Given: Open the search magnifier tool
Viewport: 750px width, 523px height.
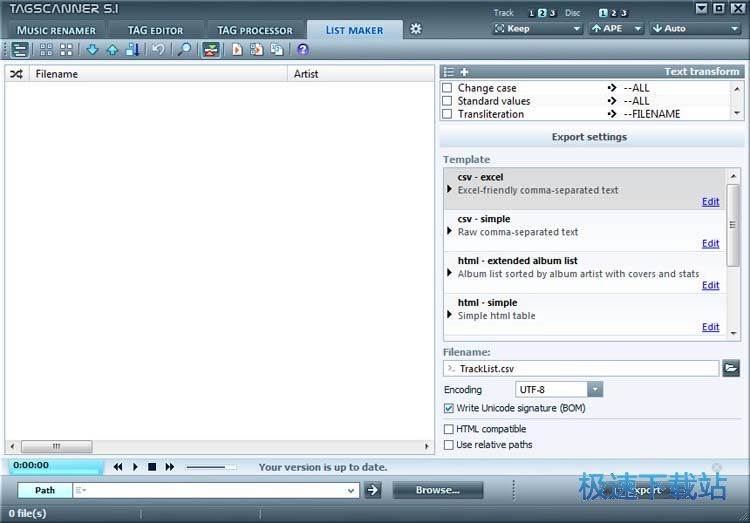Looking at the screenshot, I should [x=184, y=49].
